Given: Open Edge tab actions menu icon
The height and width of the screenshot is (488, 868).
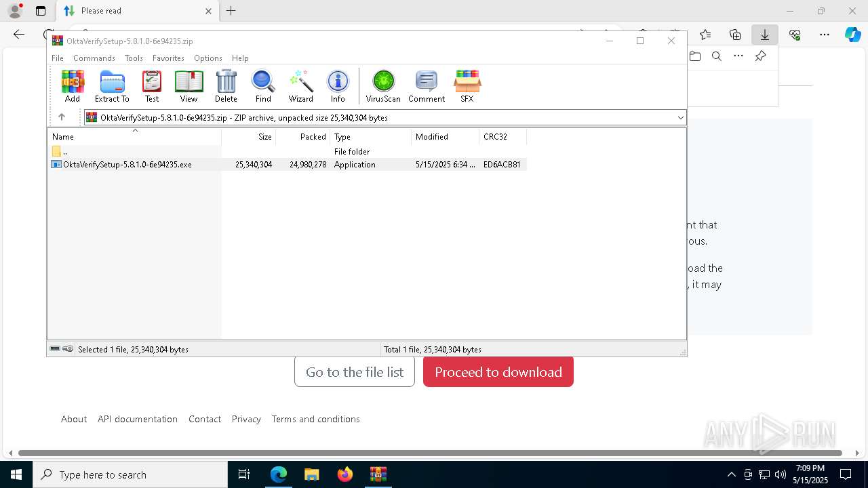Looking at the screenshot, I should point(41,11).
